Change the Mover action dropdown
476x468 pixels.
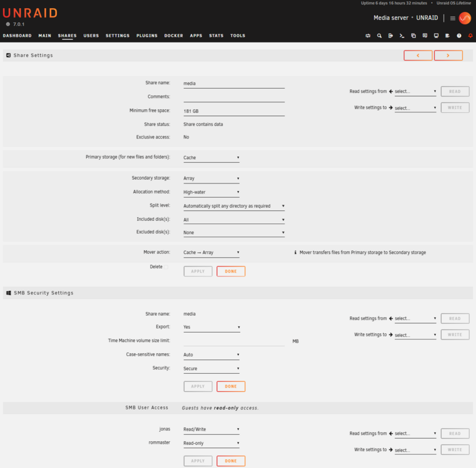[x=211, y=253]
